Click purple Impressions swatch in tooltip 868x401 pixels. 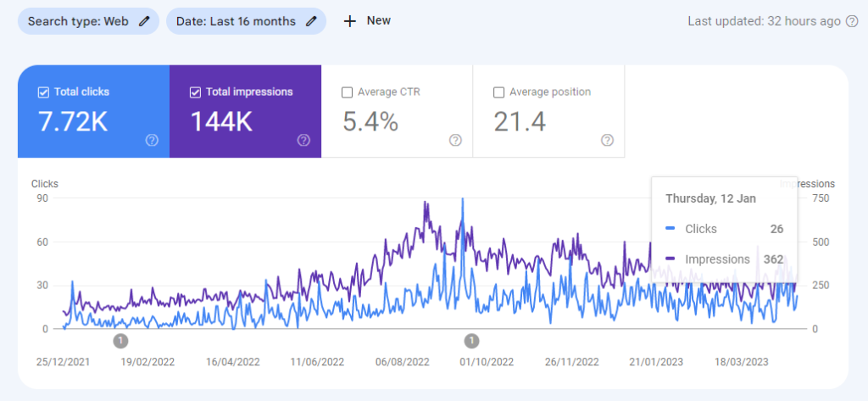click(670, 259)
